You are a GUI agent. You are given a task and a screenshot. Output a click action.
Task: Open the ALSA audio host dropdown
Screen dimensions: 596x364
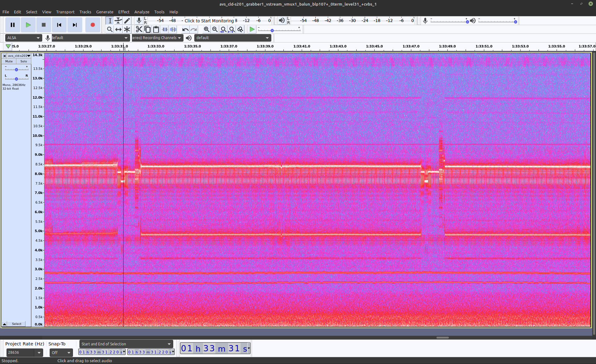click(24, 38)
